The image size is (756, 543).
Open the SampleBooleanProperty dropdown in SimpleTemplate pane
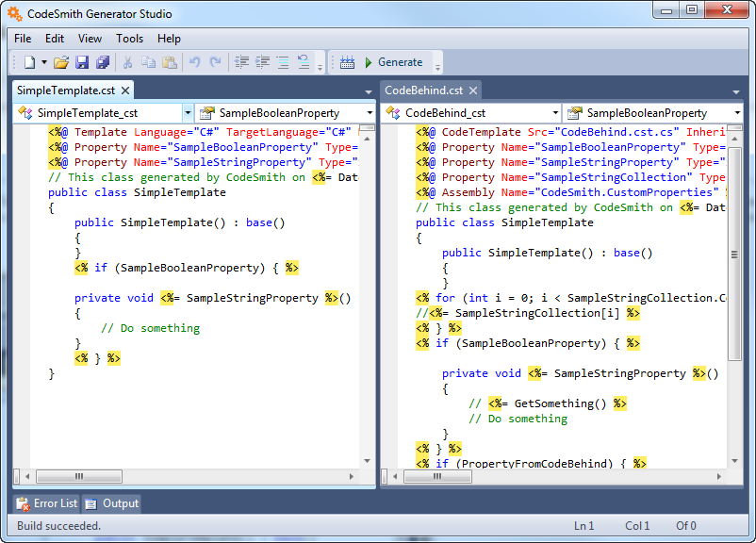(370, 113)
